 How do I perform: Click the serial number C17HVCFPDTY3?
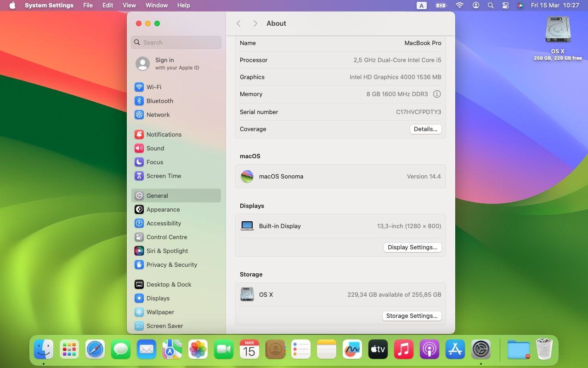[418, 112]
